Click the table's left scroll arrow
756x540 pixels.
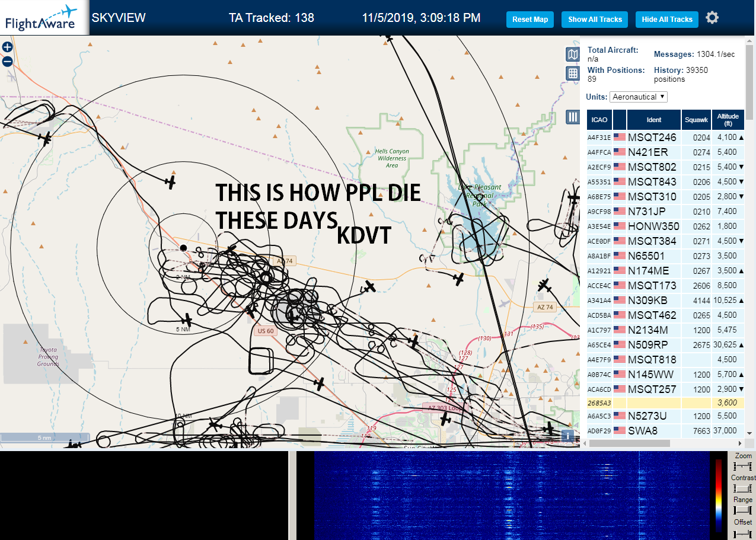pos(583,443)
